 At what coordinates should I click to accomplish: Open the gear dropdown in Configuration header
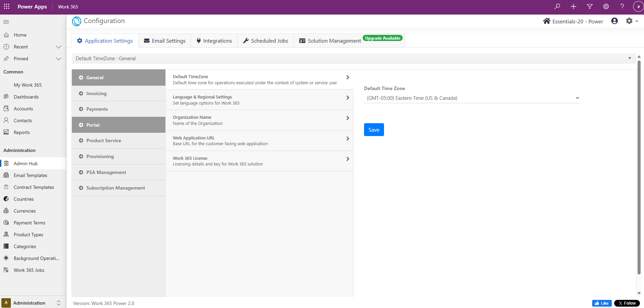(632, 21)
